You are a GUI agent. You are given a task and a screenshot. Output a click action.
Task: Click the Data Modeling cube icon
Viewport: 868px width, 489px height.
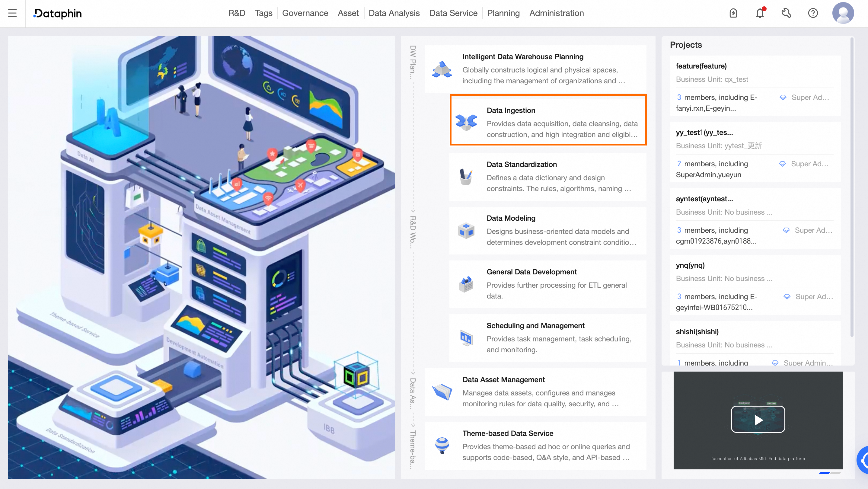(466, 231)
